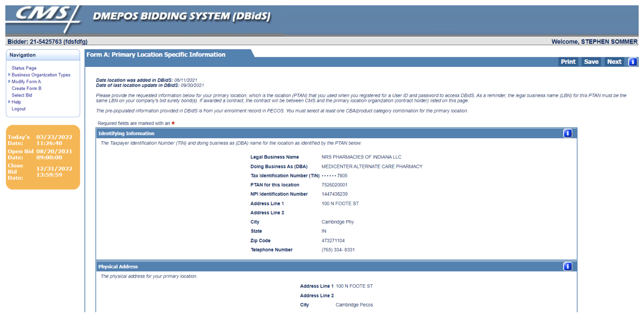Go to Select Bid page
The height and width of the screenshot is (318, 644).
point(22,95)
